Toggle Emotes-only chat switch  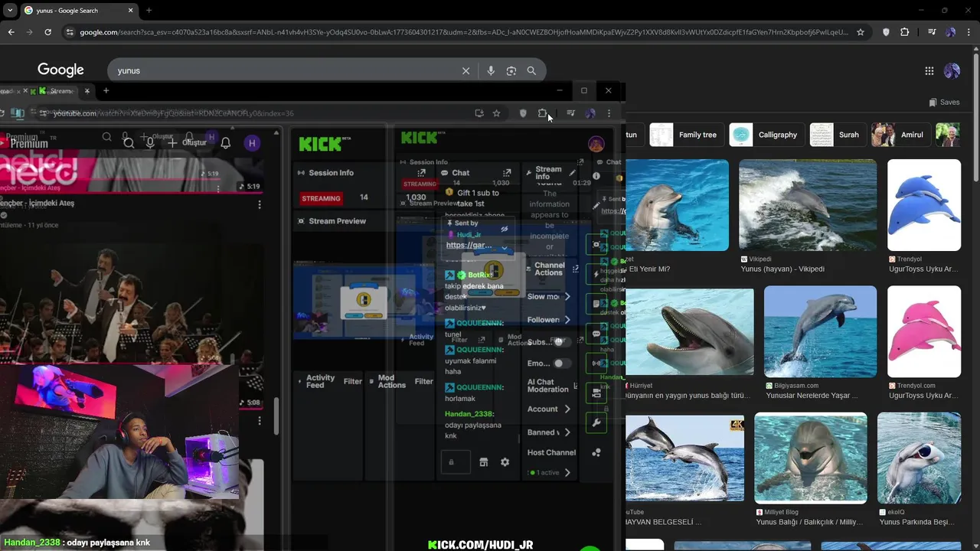tap(562, 364)
